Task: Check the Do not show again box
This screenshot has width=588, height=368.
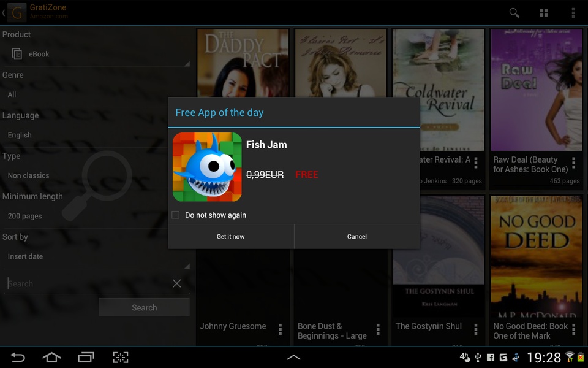Action: tap(176, 215)
